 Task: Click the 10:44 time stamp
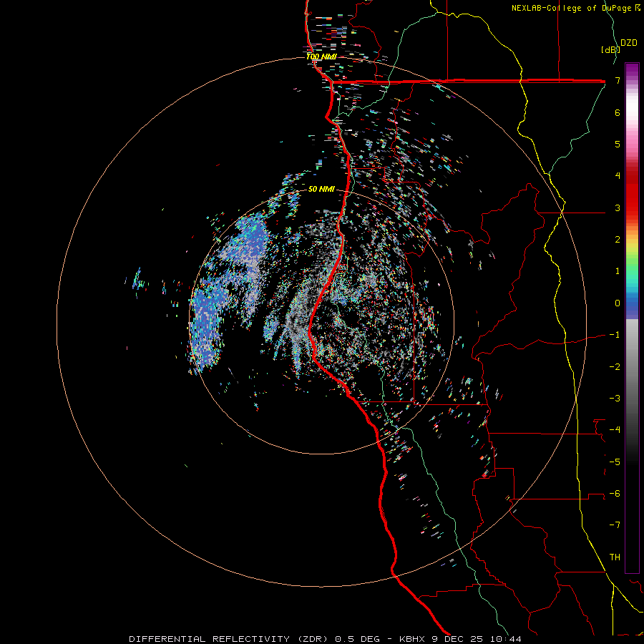tap(504, 639)
